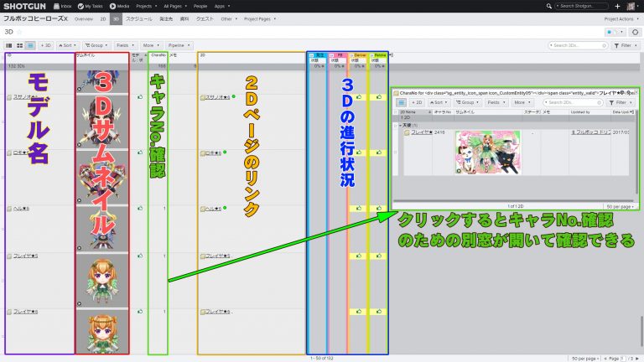Click the add new 3D button

47,45
